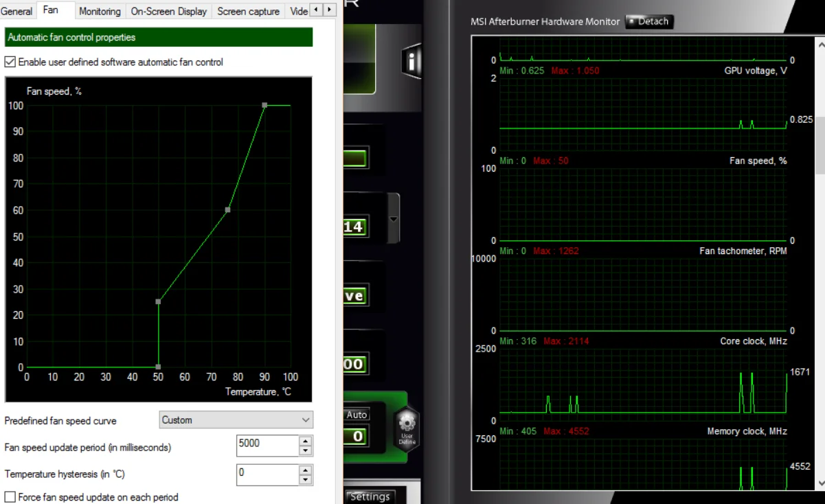Focus the temperature hysteresis input field
The width and height of the screenshot is (825, 504).
pyautogui.click(x=268, y=474)
